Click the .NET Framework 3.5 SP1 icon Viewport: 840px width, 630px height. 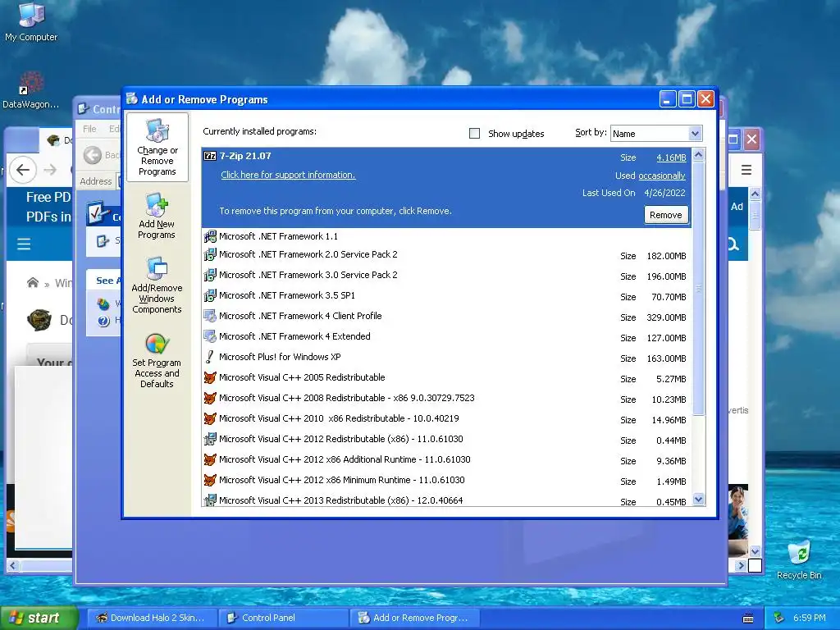210,295
